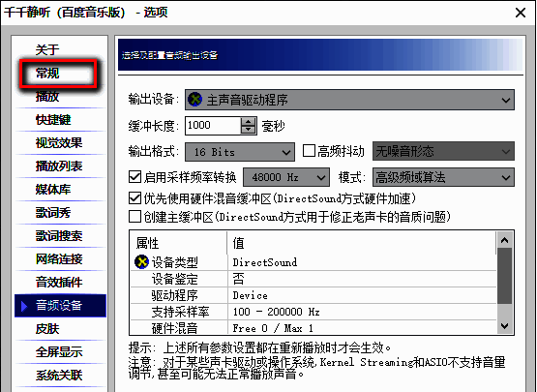Decrease 缓冲长度 with the down arrow
Screen dimensions: 537x392
coord(248,130)
